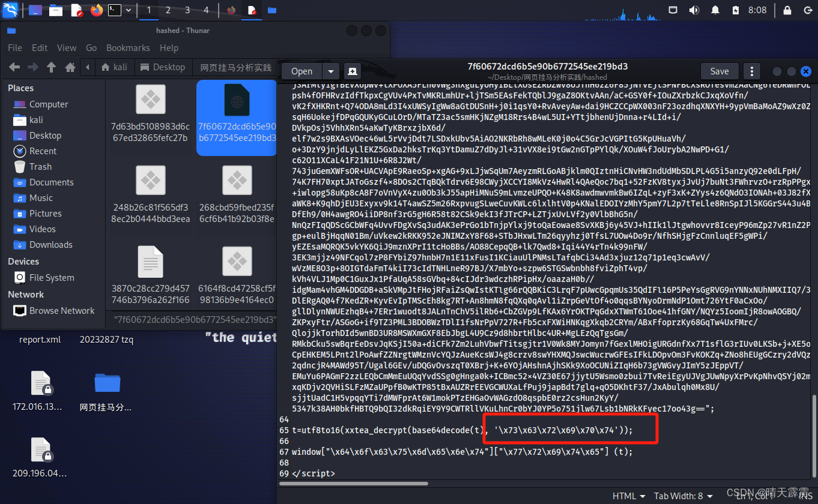
Task: Open the Kali applications menu
Action: (x=11, y=10)
